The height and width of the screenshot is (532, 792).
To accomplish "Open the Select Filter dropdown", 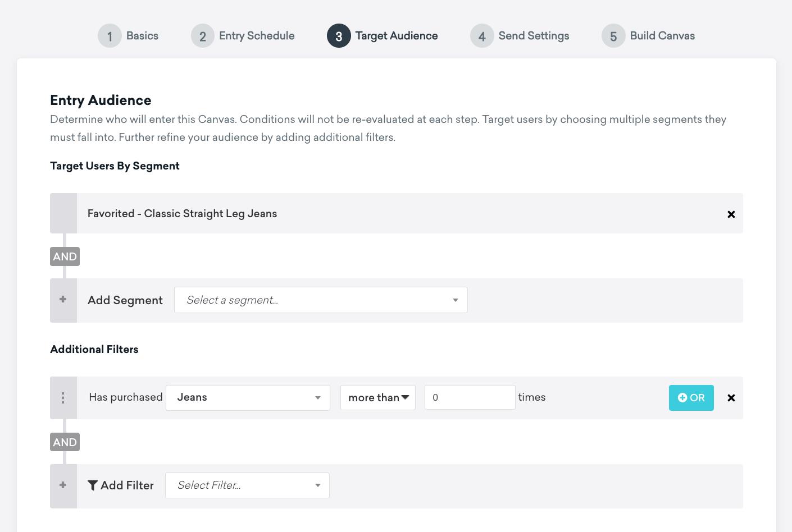I will [x=247, y=485].
